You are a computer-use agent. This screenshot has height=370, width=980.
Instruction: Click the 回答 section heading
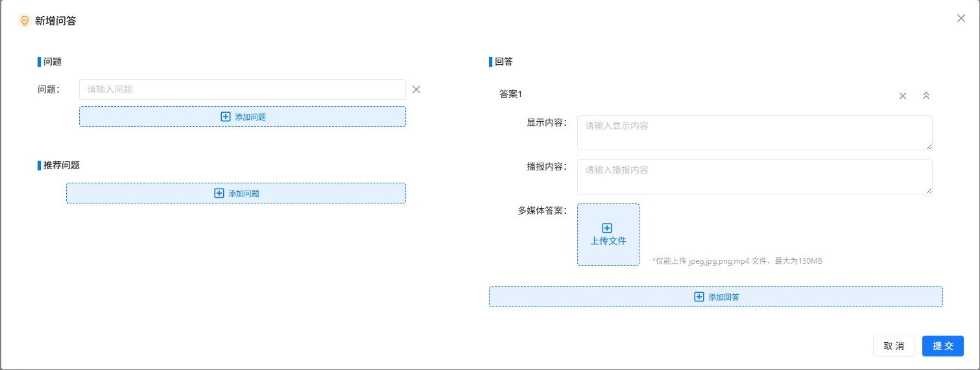point(503,62)
